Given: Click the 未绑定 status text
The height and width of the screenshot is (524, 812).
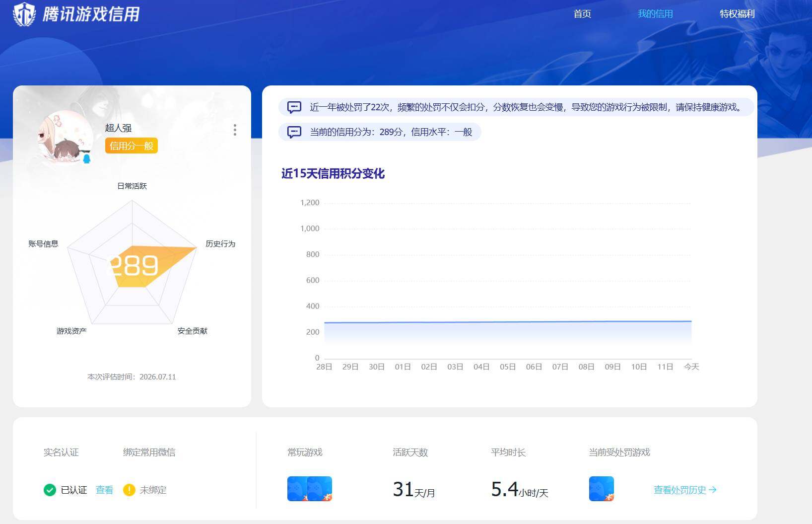Looking at the screenshot, I should click(x=153, y=490).
